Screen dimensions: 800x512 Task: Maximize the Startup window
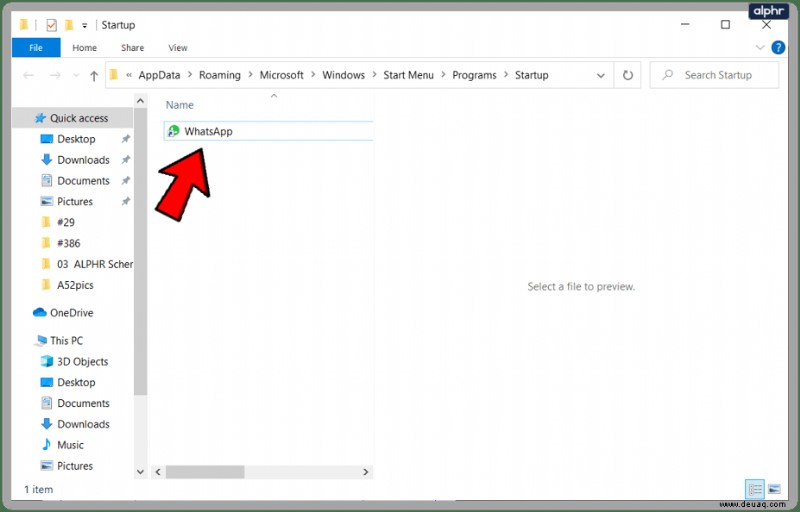(725, 24)
